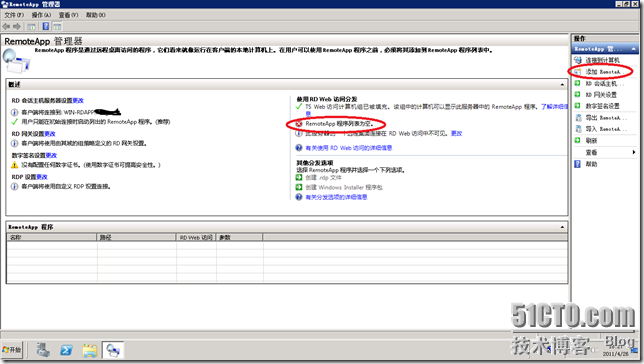Toggle the console tree toolbar icon
Image resolution: width=644 pixels, height=364 pixels.
click(x=32, y=27)
